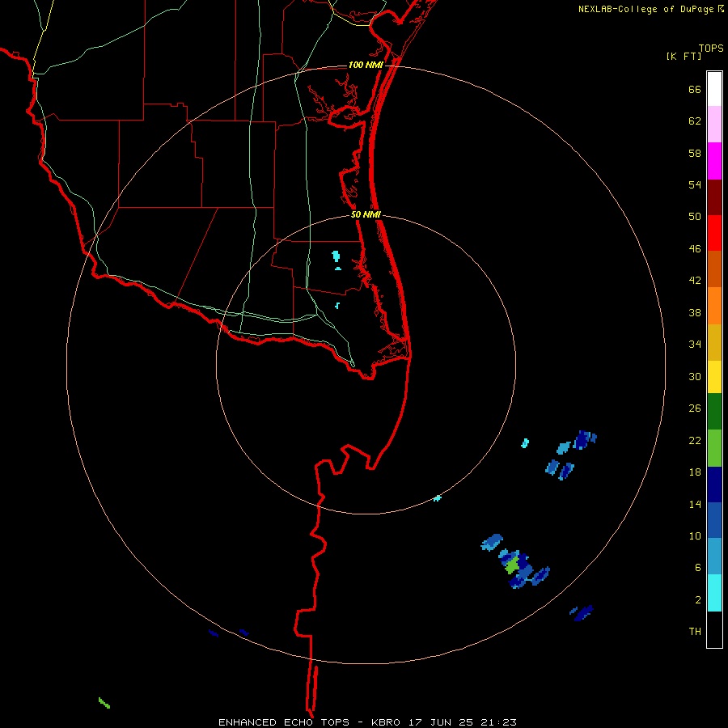This screenshot has height=728, width=728.
Task: Click the '50 NMI' range ring label
Action: click(x=366, y=214)
